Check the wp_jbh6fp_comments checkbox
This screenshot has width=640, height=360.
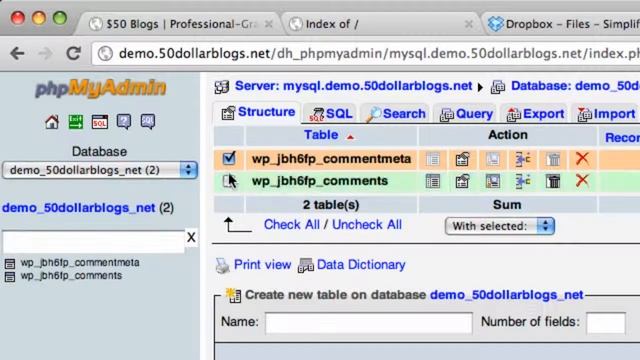(x=228, y=181)
